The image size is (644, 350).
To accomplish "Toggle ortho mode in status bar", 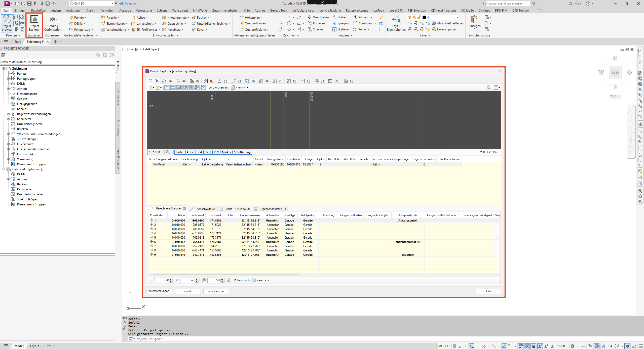I will pyautogui.click(x=477, y=346).
